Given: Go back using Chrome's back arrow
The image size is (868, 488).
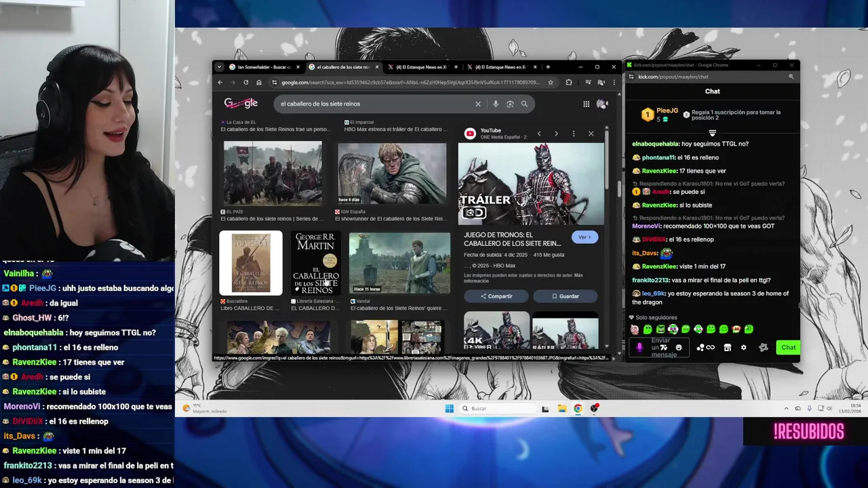Looking at the screenshot, I should click(x=220, y=82).
